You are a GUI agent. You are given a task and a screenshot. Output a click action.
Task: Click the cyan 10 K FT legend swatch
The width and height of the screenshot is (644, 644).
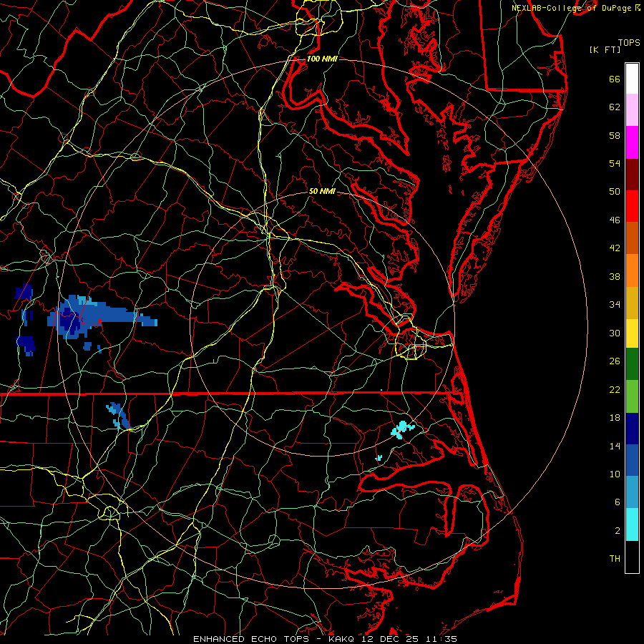coord(632,525)
